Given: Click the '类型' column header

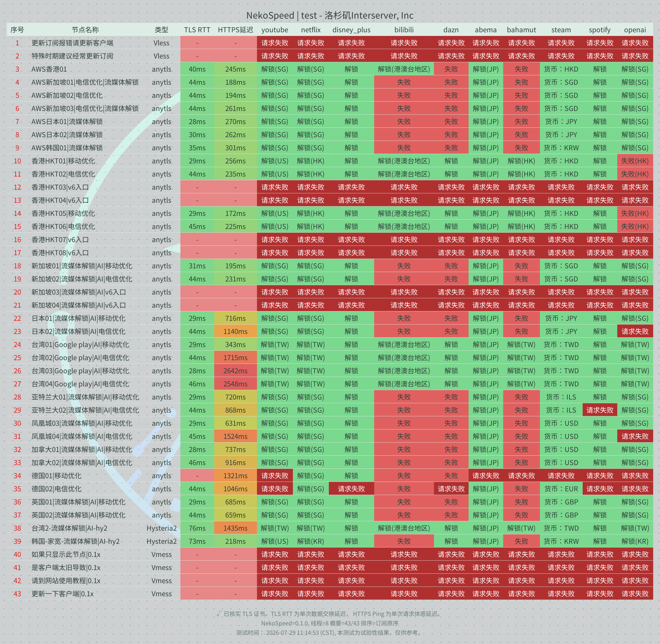Looking at the screenshot, I should point(161,30).
